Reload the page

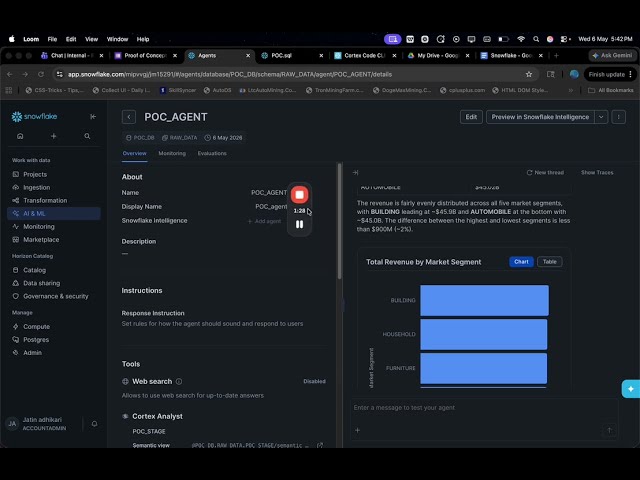pyautogui.click(x=41, y=74)
